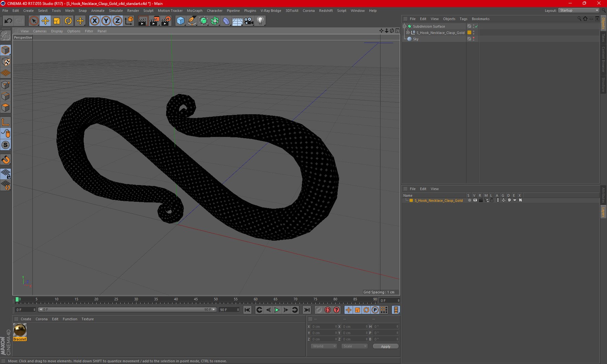Switch to Points mode

[x=6, y=85]
